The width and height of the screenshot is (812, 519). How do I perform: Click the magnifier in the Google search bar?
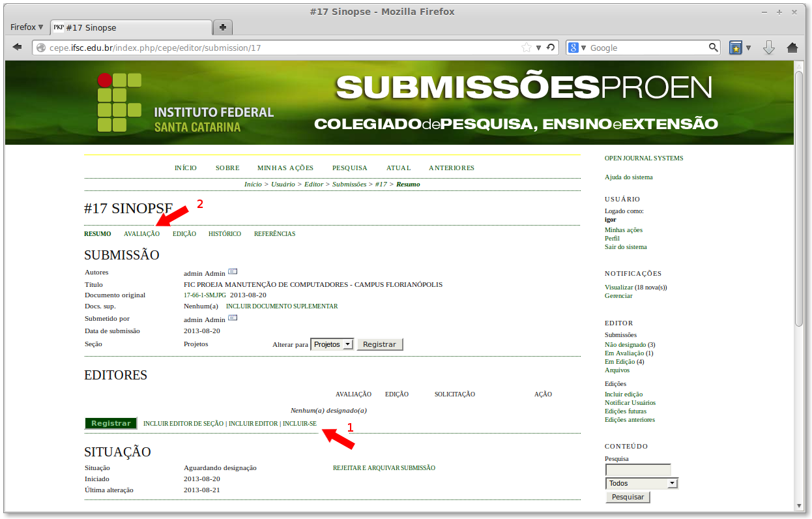click(714, 47)
